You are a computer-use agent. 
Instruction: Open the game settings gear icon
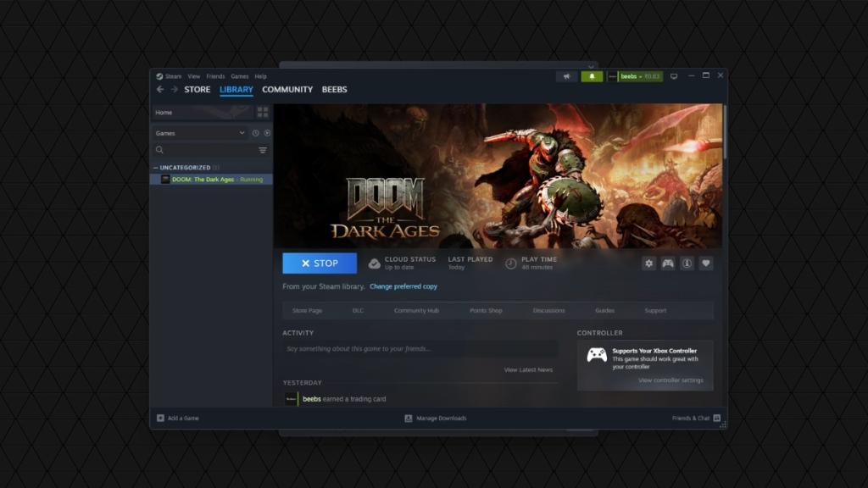tap(648, 263)
